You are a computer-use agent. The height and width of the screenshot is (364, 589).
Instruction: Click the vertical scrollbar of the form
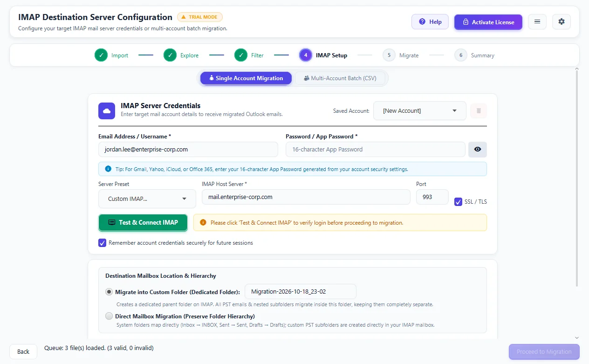[x=577, y=179]
